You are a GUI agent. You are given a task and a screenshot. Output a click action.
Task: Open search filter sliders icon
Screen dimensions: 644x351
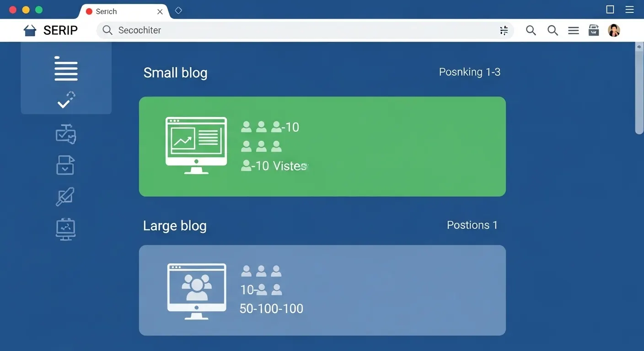click(x=504, y=30)
